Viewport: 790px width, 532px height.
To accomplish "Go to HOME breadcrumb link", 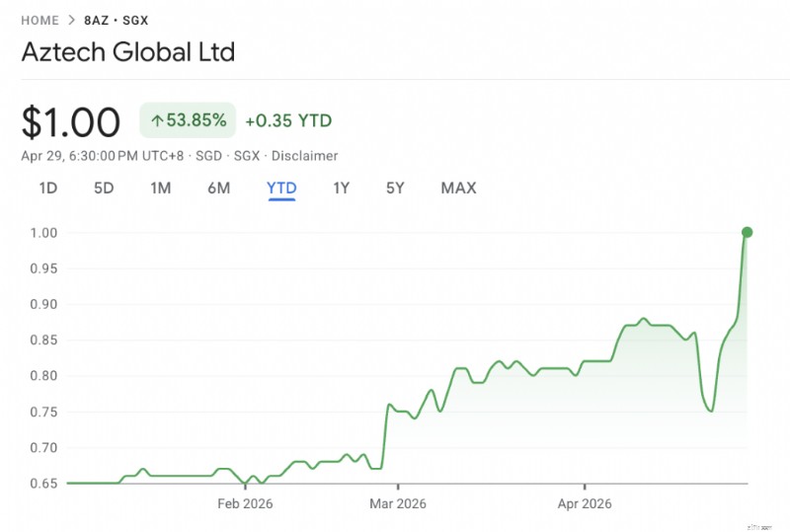I will point(39,20).
